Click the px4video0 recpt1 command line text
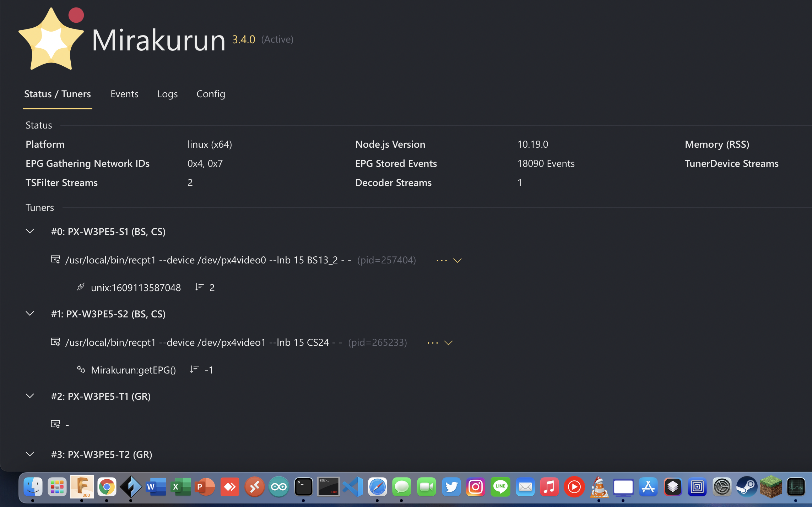This screenshot has height=507, width=812. (208, 260)
